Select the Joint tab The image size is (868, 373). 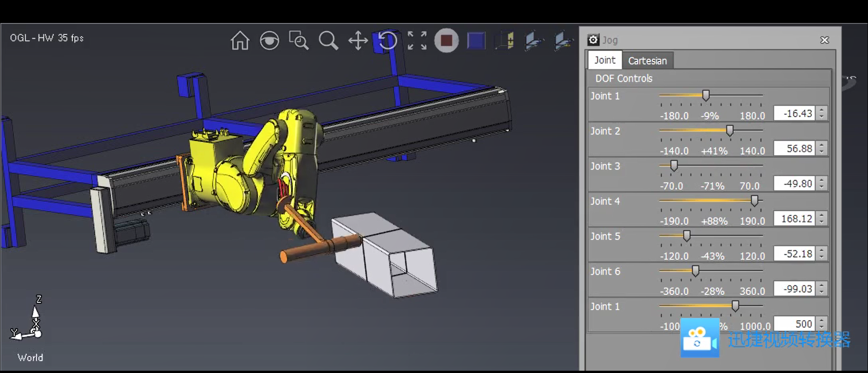(x=604, y=60)
